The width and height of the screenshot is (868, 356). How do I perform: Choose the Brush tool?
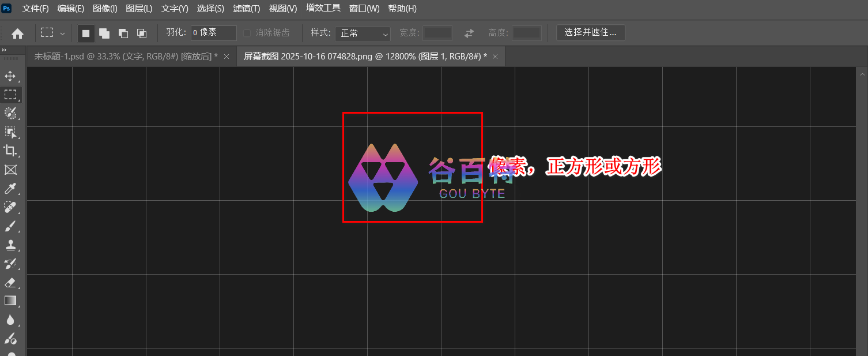[10, 226]
